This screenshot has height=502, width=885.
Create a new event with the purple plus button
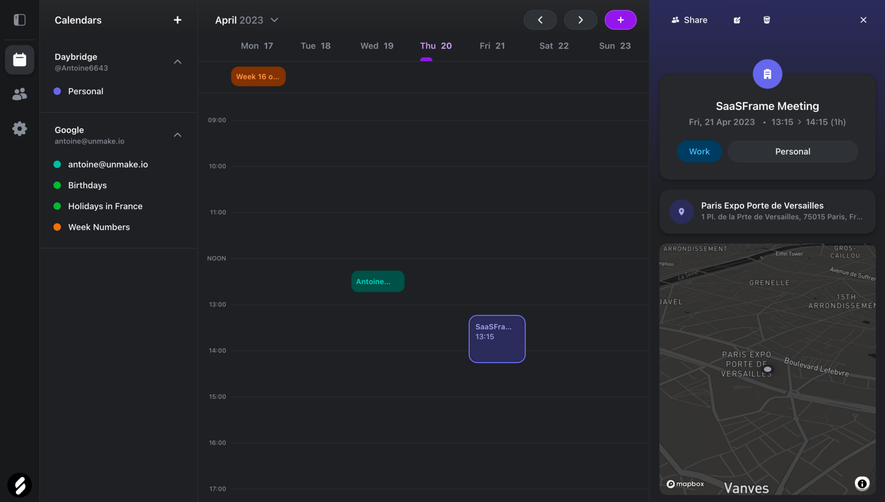point(620,20)
